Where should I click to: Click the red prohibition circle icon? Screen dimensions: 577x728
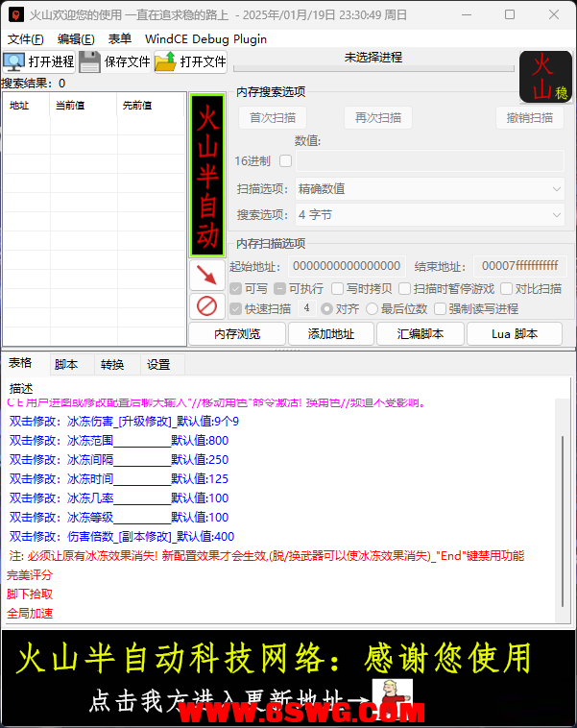[x=206, y=306]
